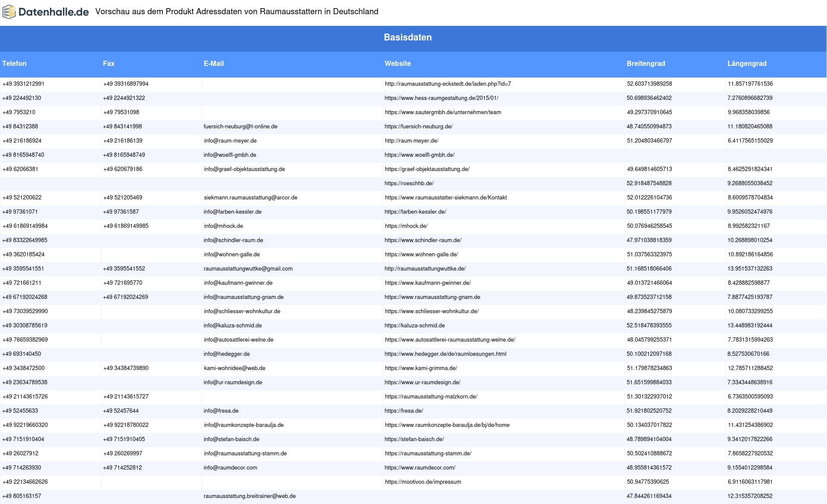Image resolution: width=827 pixels, height=504 pixels.
Task: Click website https://roeschhb.de/
Action: [409, 184]
